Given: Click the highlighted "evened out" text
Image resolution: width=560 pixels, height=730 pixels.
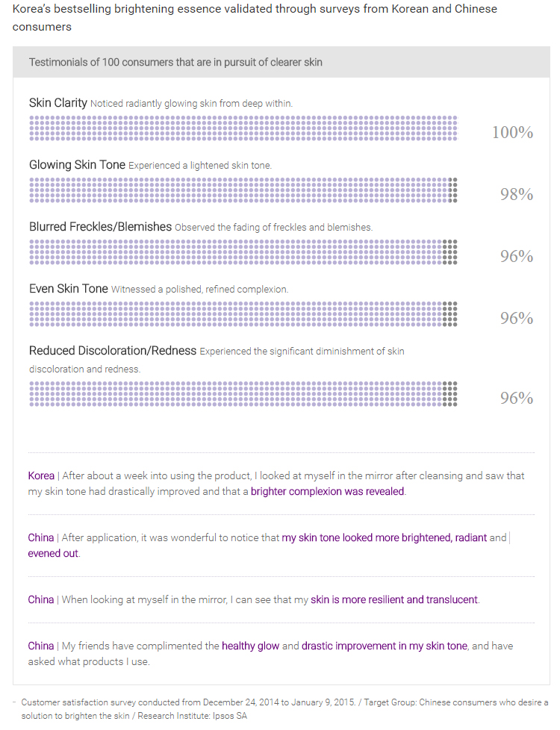Looking at the screenshot, I should (x=53, y=554).
